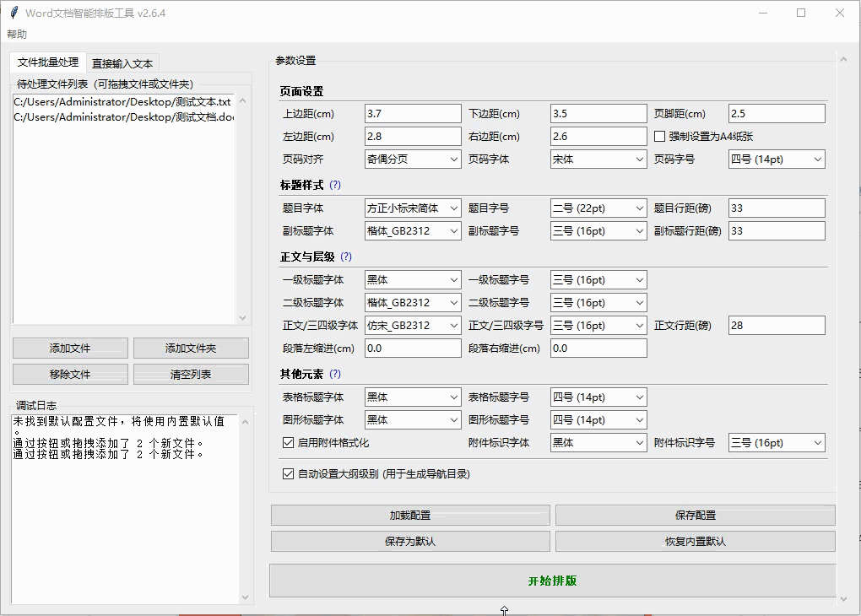This screenshot has width=861, height=616.
Task: Click 段落右缩进 input field
Action: [x=598, y=348]
